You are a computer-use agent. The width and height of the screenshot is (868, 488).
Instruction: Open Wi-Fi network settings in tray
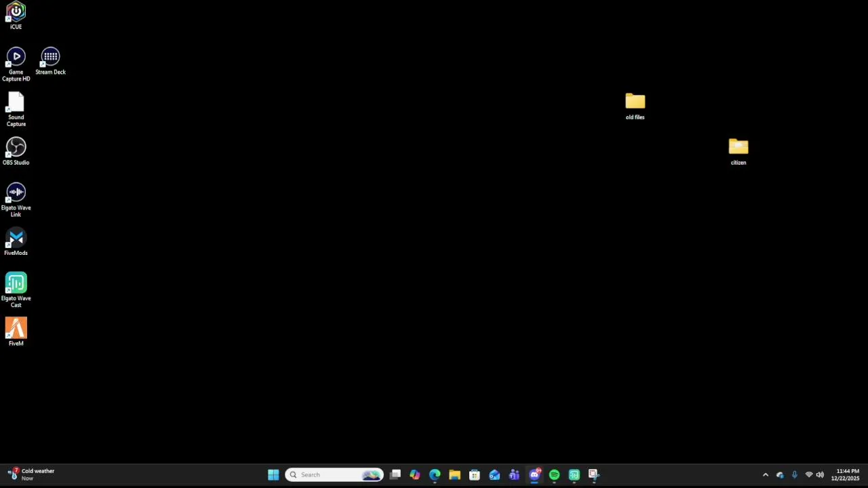(808, 474)
